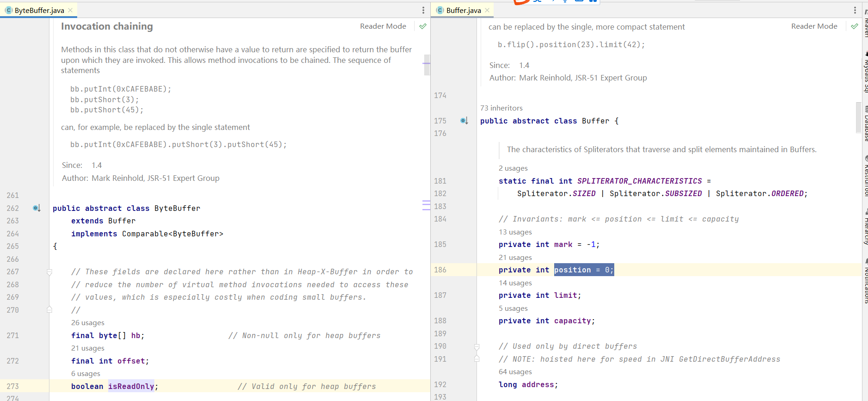Click 'b.flip().position(23).limit(42);' doc snippet
This screenshot has height=401, width=868.
(x=571, y=45)
